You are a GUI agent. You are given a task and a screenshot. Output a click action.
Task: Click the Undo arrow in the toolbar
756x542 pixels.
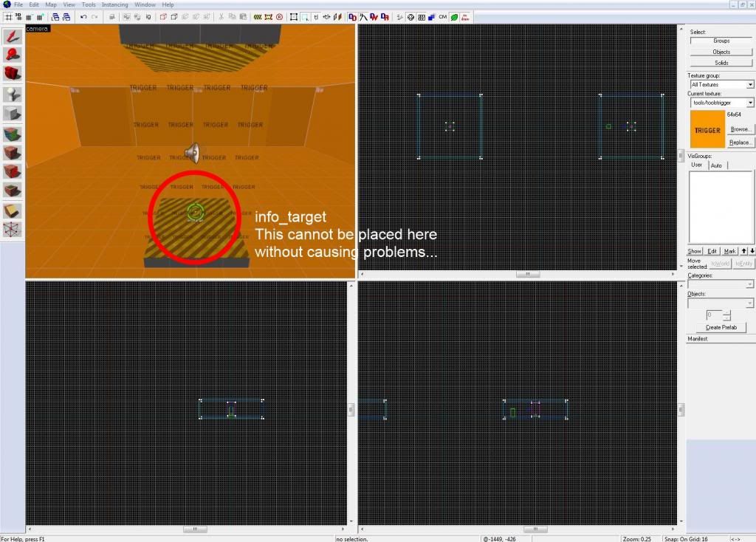[83, 16]
